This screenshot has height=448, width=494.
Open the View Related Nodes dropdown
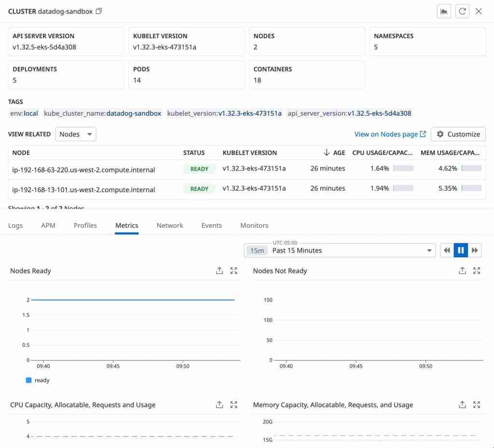point(76,134)
